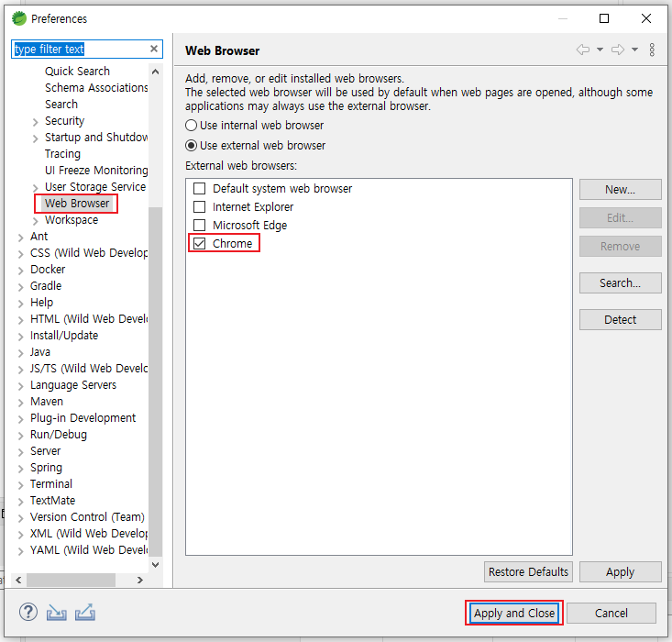Select the Gradle tree item
Image resolution: width=672 pixels, height=642 pixels.
46,286
